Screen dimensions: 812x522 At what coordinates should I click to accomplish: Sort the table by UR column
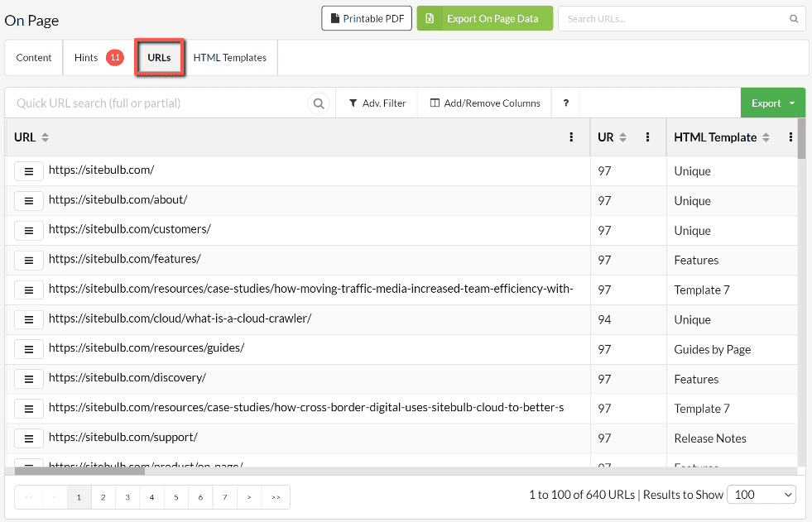pyautogui.click(x=622, y=137)
